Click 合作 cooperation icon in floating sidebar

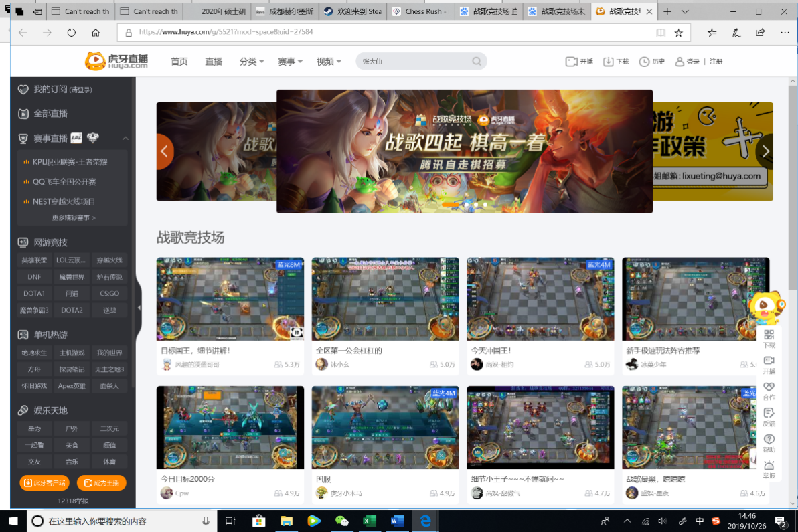coord(769,387)
